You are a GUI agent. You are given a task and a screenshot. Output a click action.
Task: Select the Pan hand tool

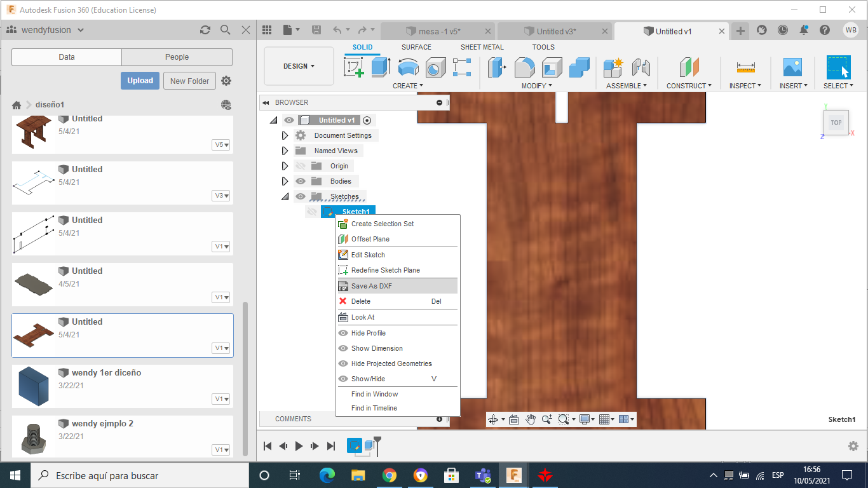click(530, 419)
